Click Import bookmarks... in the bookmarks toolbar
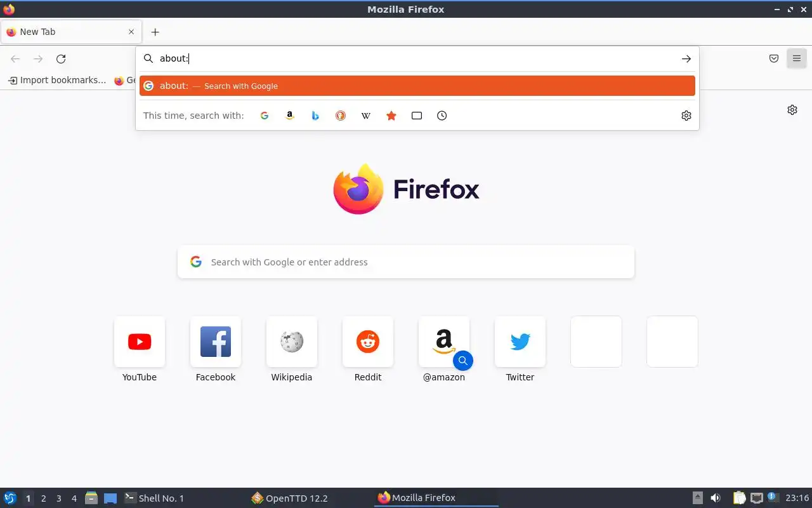Viewport: 812px width, 508px height. point(57,80)
